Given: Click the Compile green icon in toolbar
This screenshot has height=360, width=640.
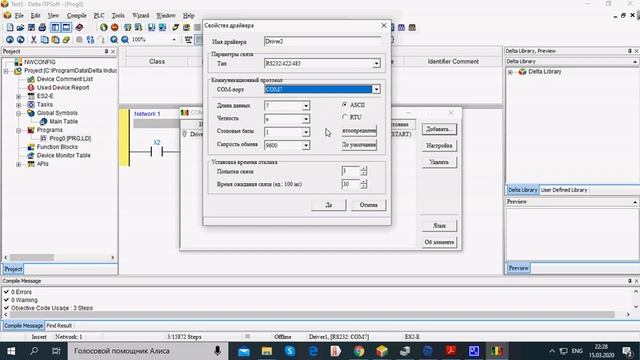Looking at the screenshot, I should (x=104, y=27).
